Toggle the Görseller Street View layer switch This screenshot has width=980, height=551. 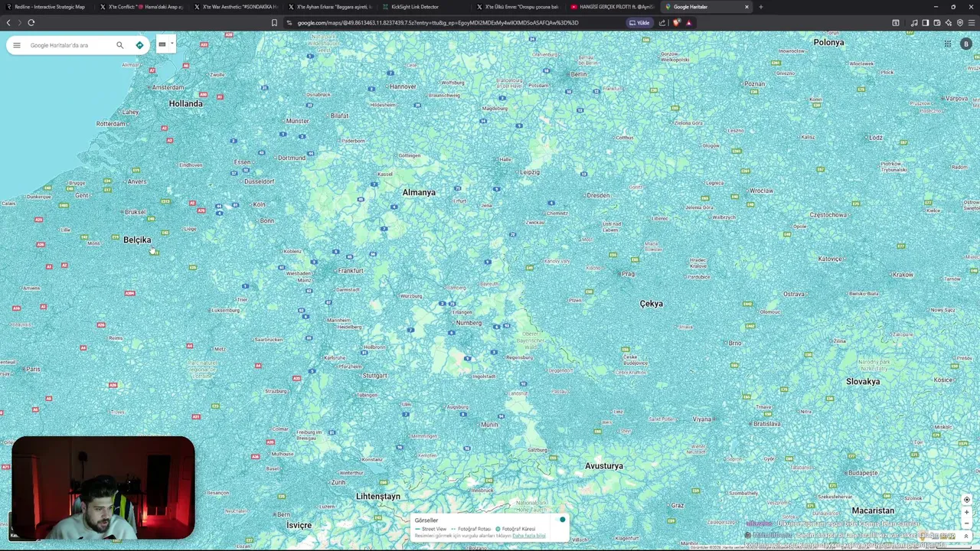coord(561,520)
